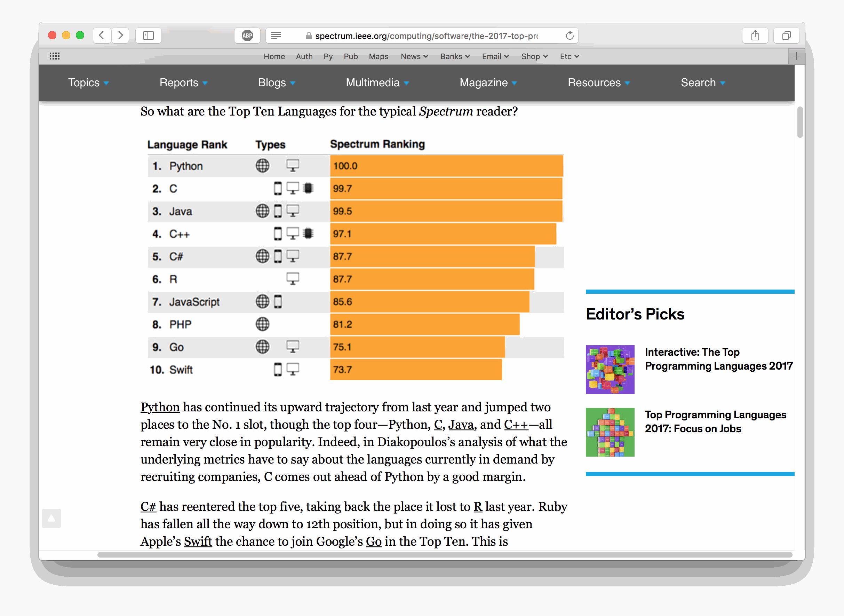844x616 pixels.
Task: Open the Adblock Plus (ABP) extension icon
Action: pos(247,35)
